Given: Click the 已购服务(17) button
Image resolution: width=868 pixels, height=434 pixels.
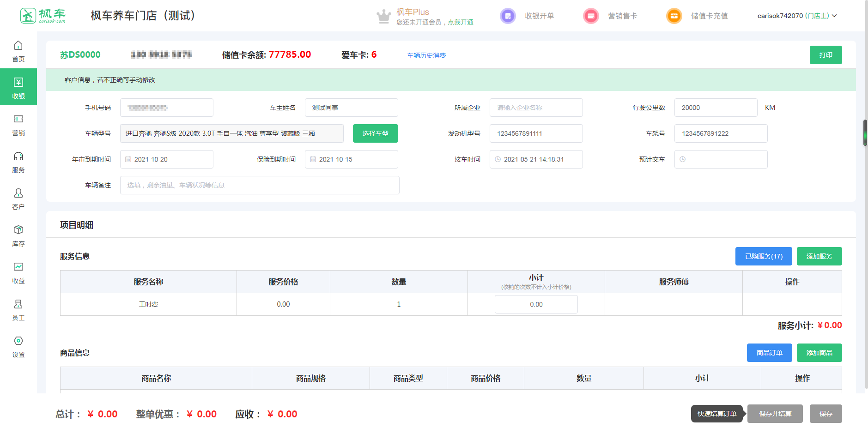Looking at the screenshot, I should click(x=763, y=256).
